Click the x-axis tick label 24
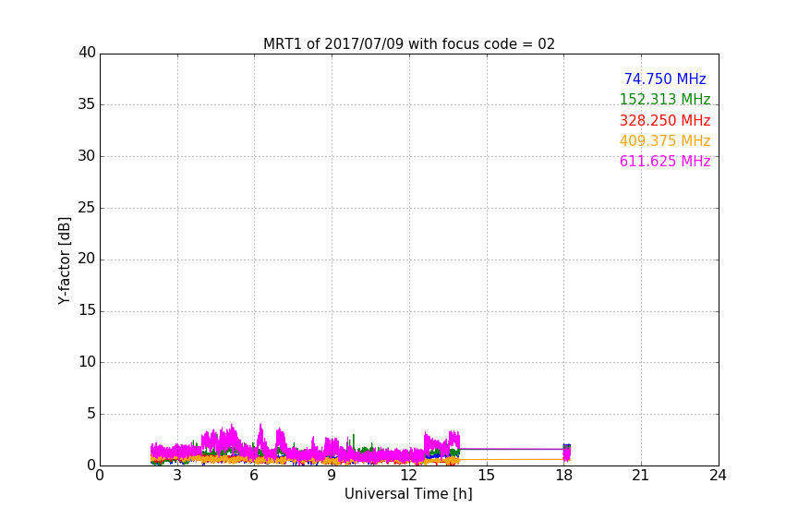 (718, 476)
